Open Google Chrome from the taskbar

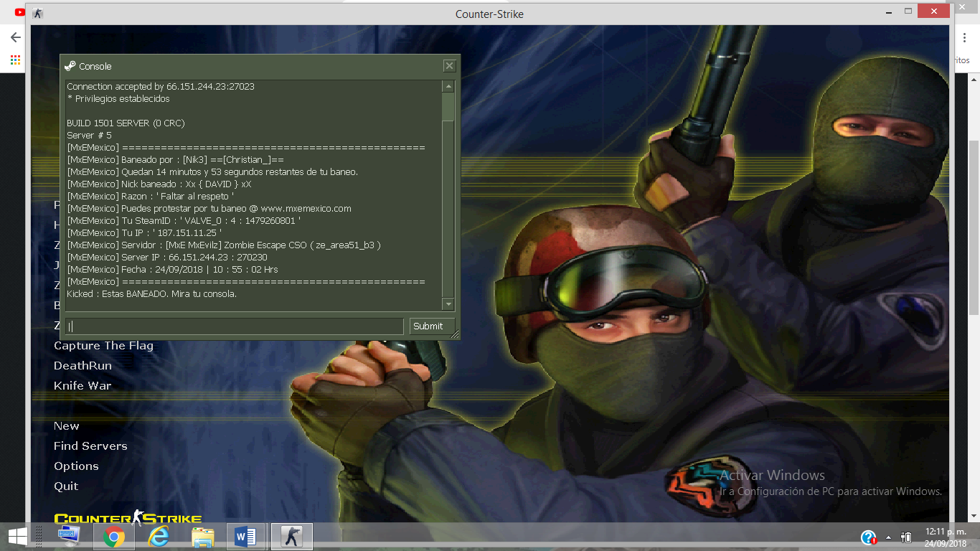114,537
